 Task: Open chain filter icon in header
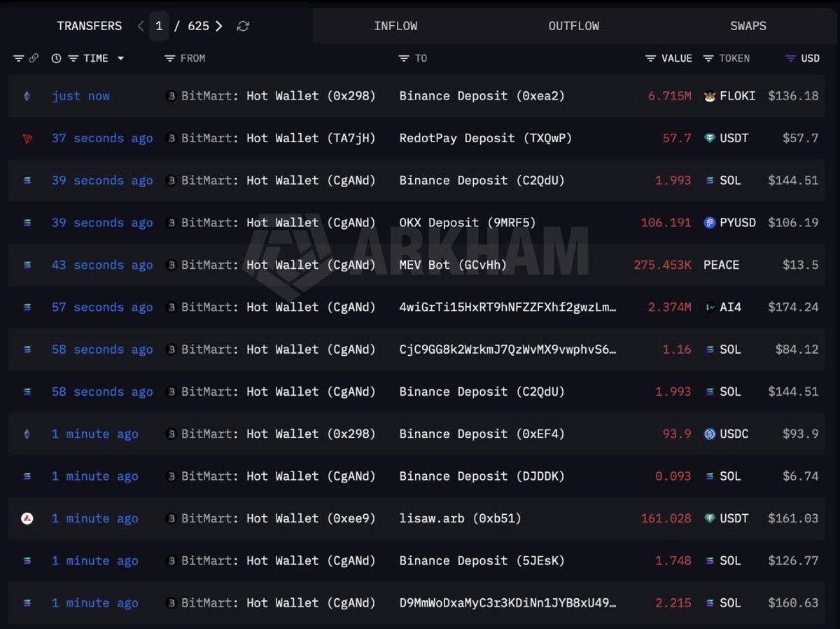(x=18, y=58)
